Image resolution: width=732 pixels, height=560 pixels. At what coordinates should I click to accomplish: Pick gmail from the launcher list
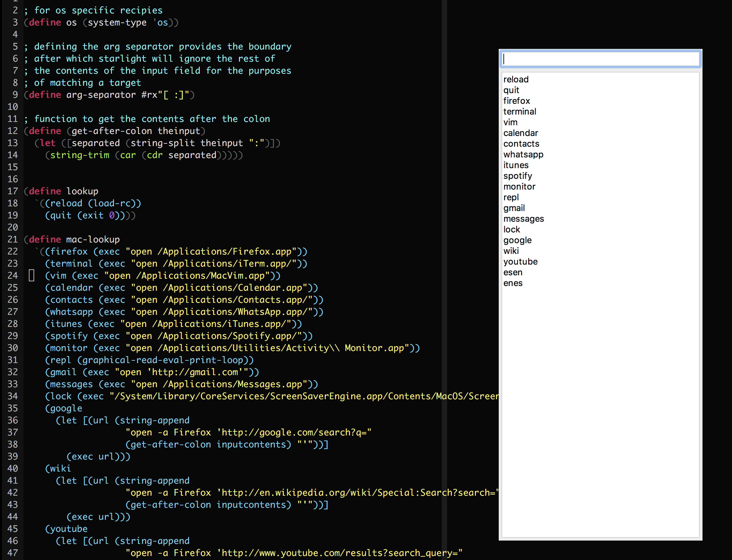point(514,208)
